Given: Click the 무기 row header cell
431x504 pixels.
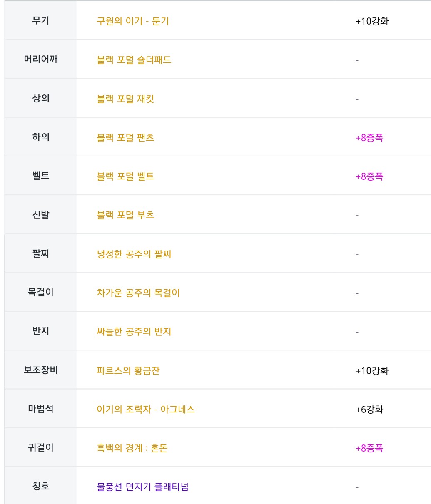Looking at the screenshot, I should click(41, 20).
